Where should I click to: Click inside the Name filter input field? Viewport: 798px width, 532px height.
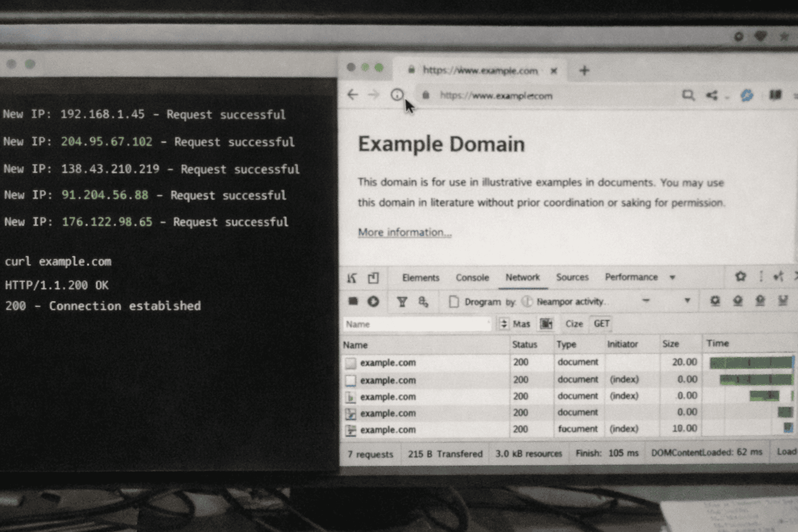tap(416, 324)
